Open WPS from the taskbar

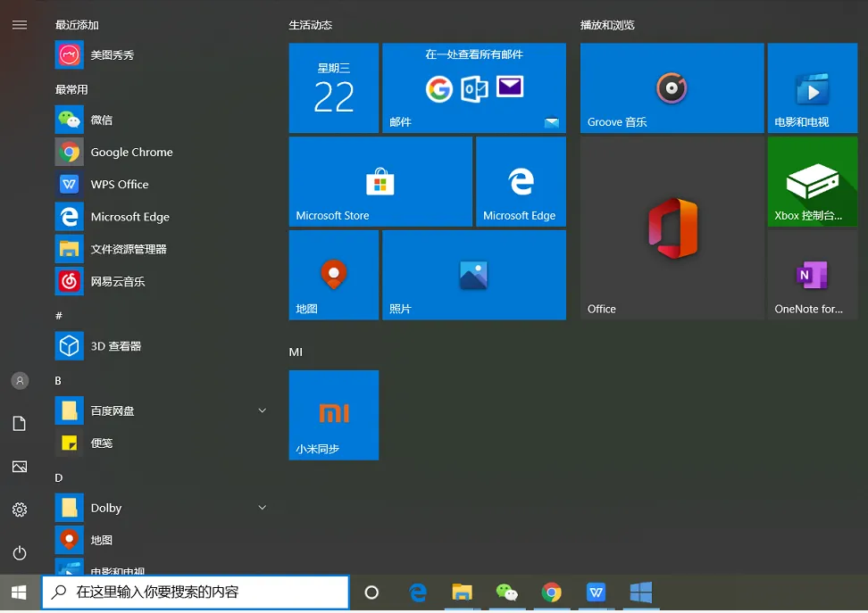click(597, 592)
